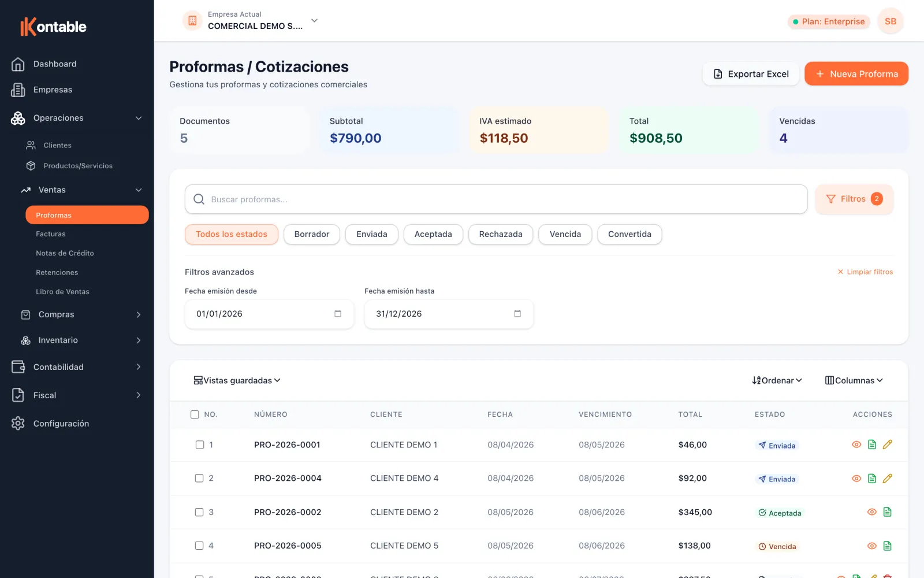Toggle the select-all checkbox in table header
Screen dimensions: 924x578
[x=195, y=414]
